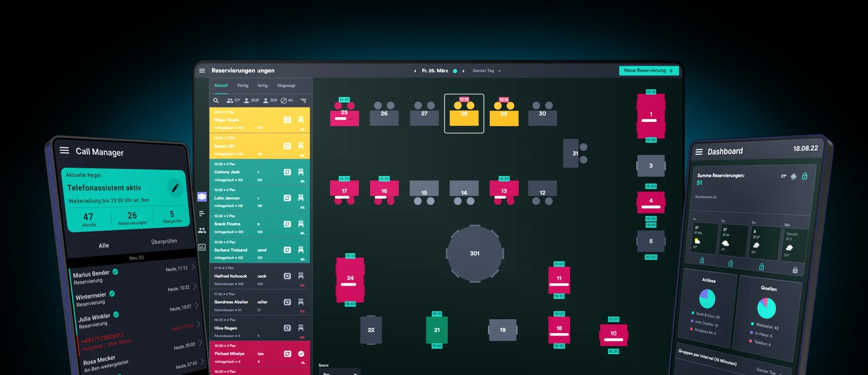Open the guests icon in left sidebar
This screenshot has width=868, height=375.
coord(202,231)
